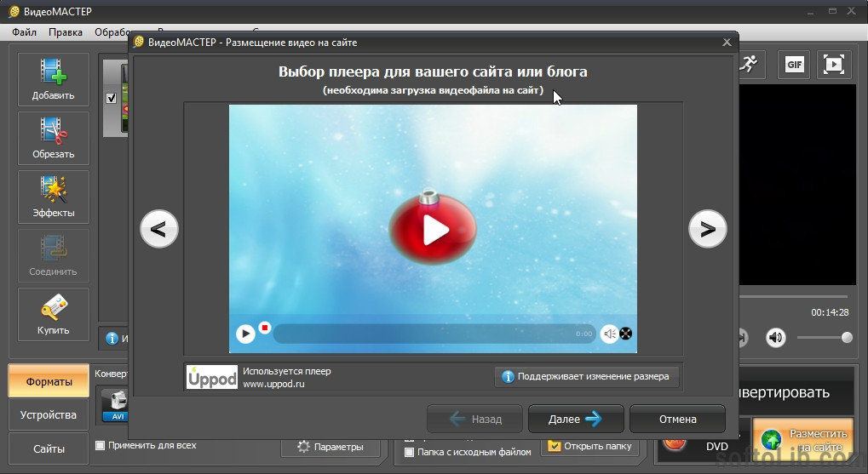The height and width of the screenshot is (474, 868).
Task: Click small play button in player bar
Action: (x=245, y=334)
